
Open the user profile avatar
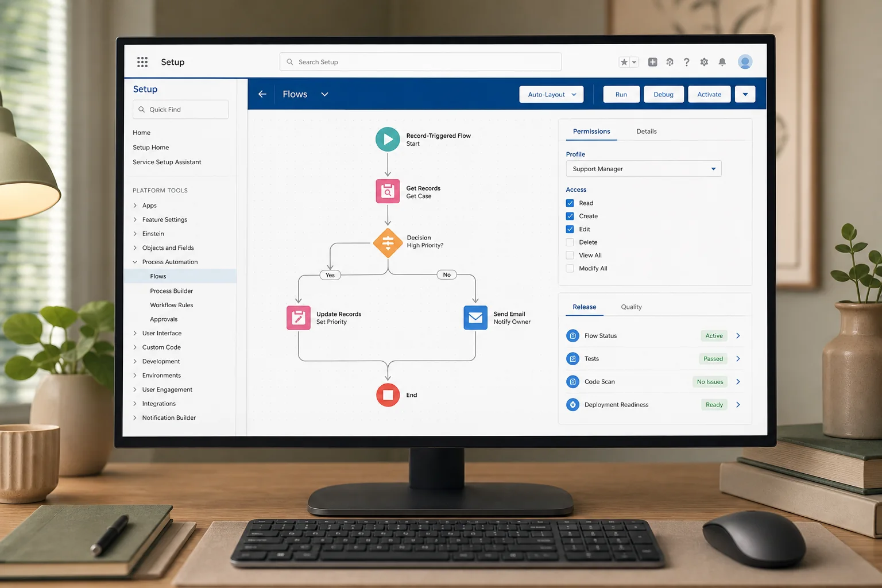[x=745, y=62]
